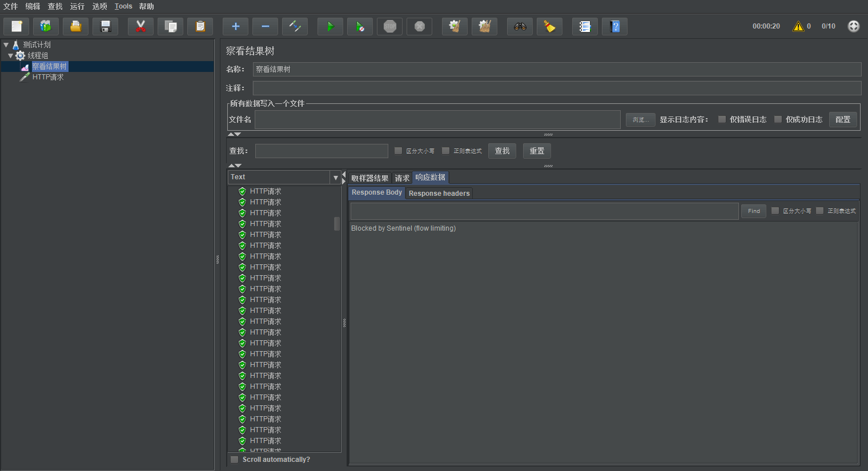This screenshot has width=868, height=471.
Task: Collapse the 测试计划 tree node
Action: [x=6, y=45]
